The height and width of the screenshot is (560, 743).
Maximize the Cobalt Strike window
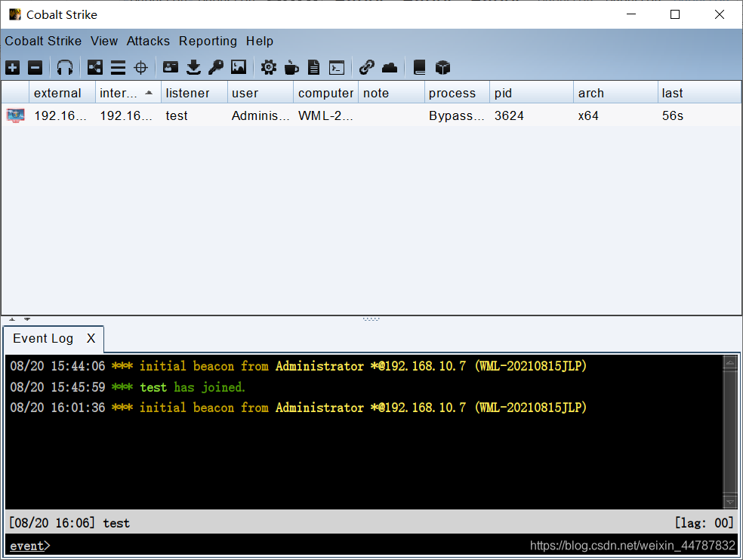point(675,14)
